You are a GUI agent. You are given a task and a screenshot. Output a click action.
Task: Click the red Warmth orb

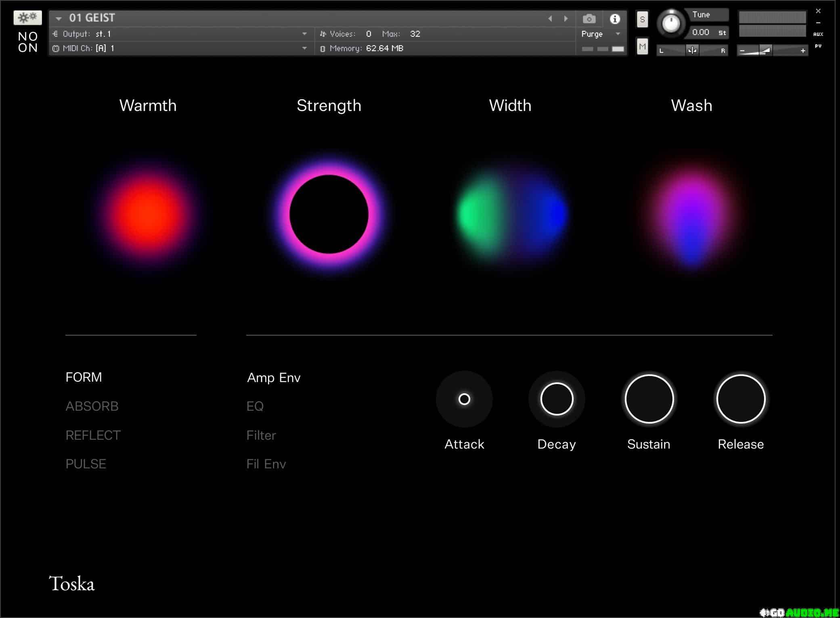pos(148,214)
